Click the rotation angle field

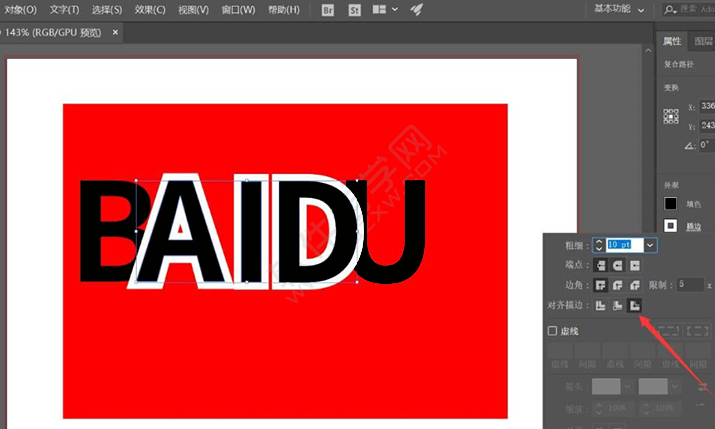pyautogui.click(x=707, y=145)
